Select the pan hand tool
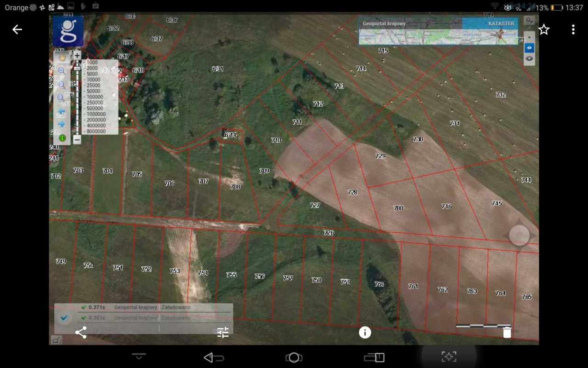The image size is (588, 368). (x=62, y=57)
